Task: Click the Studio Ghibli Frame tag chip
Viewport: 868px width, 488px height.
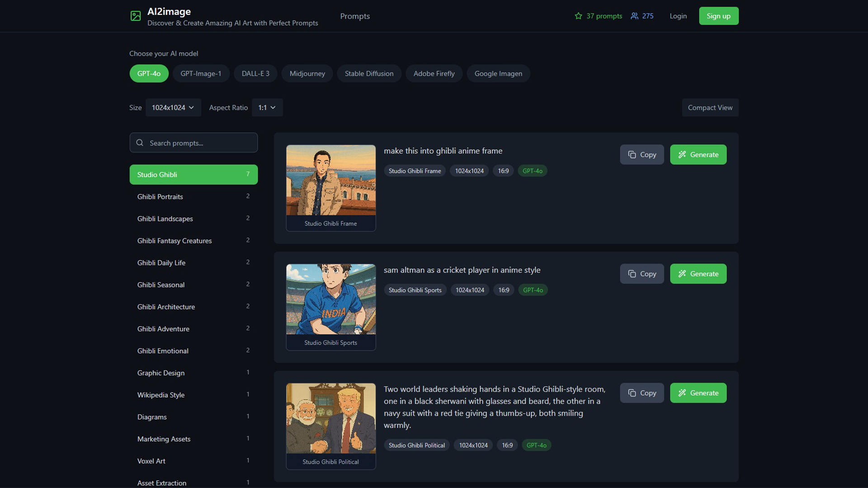Action: coord(415,171)
